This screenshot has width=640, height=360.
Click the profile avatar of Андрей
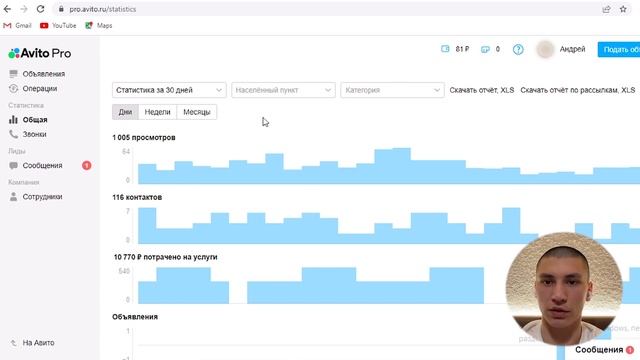pos(545,49)
